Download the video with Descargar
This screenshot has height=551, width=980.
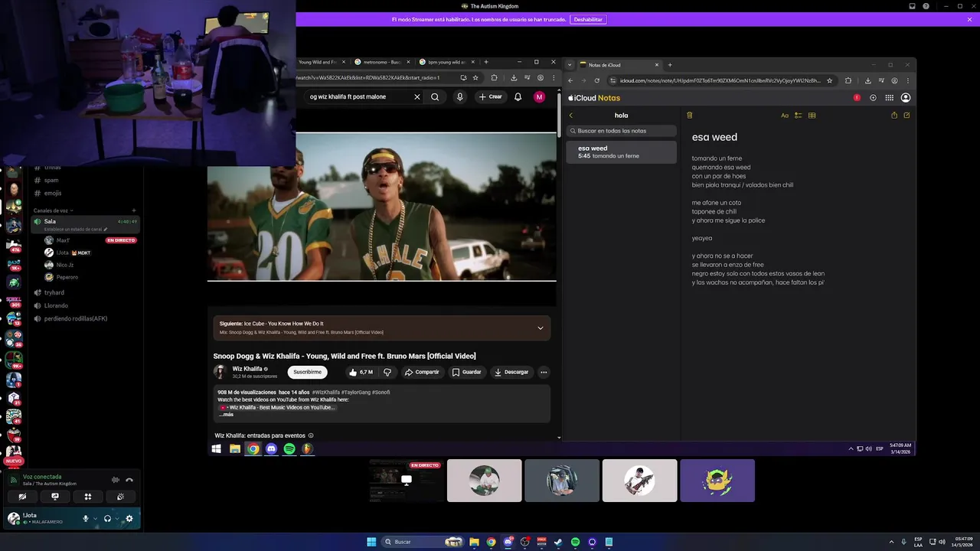[511, 372]
